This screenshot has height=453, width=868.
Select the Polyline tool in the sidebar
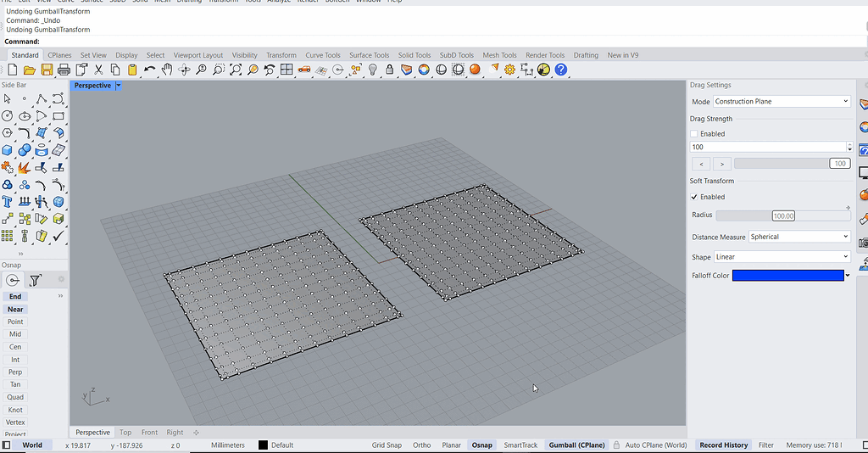(41, 98)
